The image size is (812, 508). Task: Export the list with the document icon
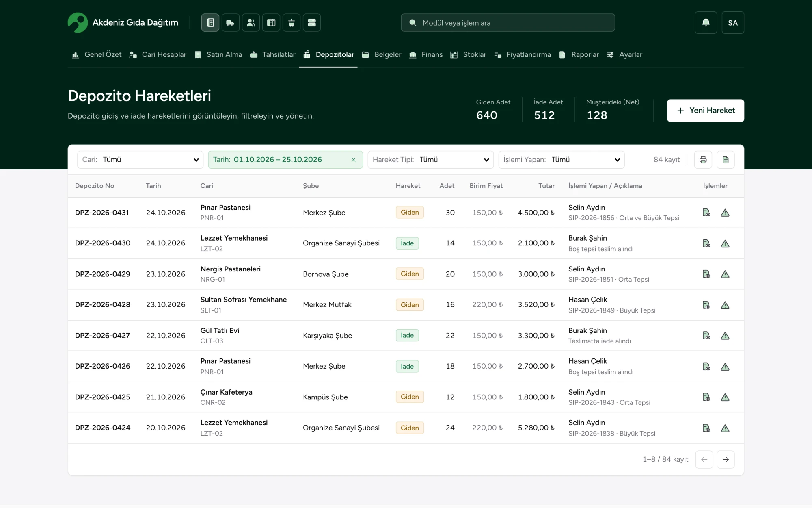tap(726, 160)
